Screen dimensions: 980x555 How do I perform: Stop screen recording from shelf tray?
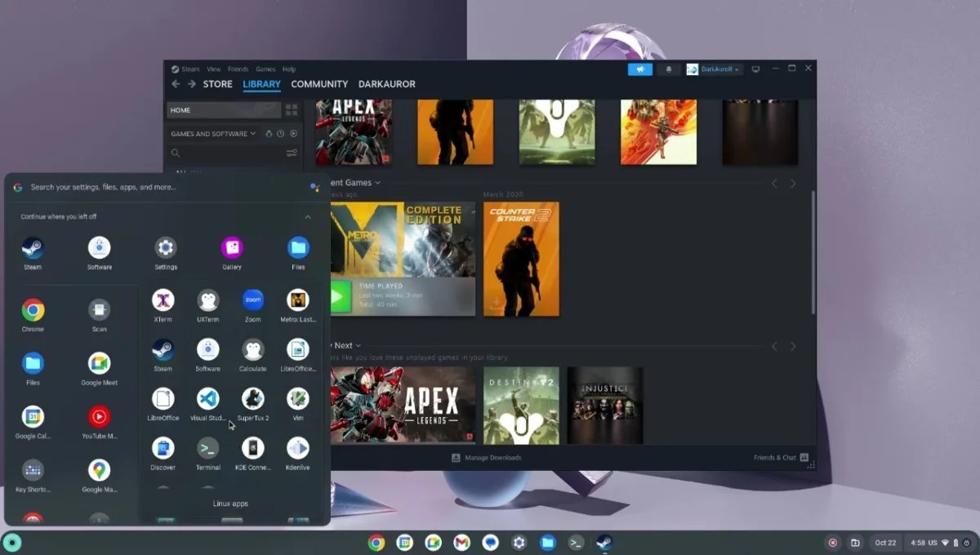(x=833, y=542)
